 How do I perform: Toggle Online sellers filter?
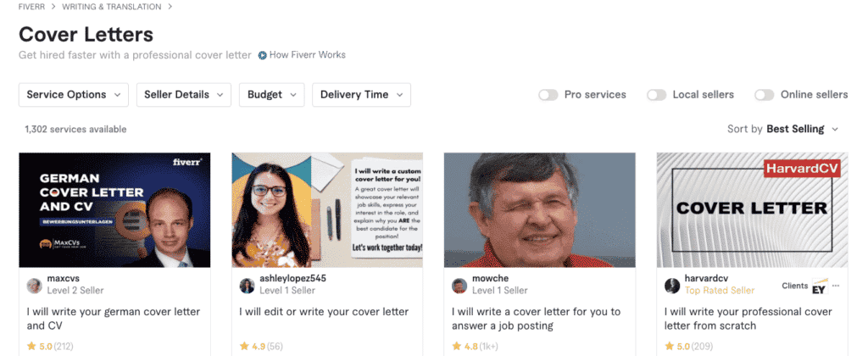764,95
